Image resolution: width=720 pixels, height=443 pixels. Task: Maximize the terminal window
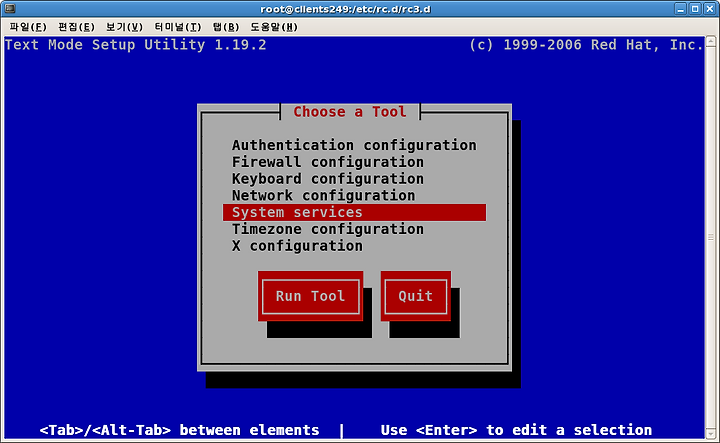(695, 9)
